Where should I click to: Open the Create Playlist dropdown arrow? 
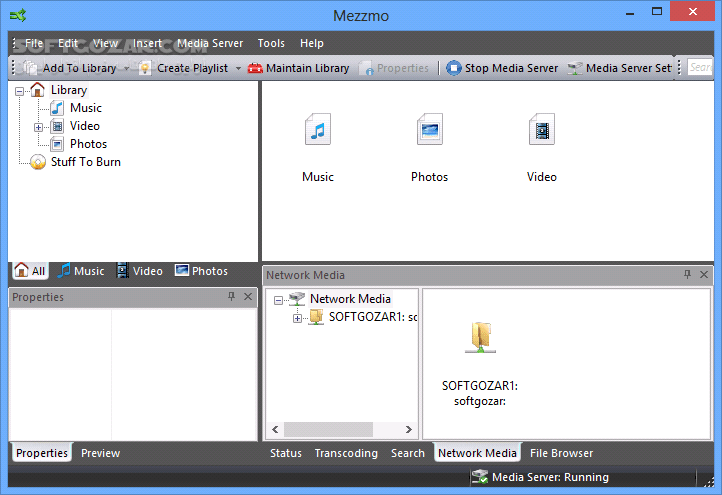238,69
